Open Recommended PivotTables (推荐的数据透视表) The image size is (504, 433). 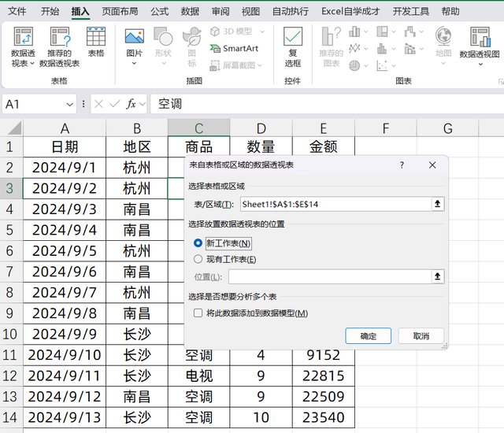60,47
